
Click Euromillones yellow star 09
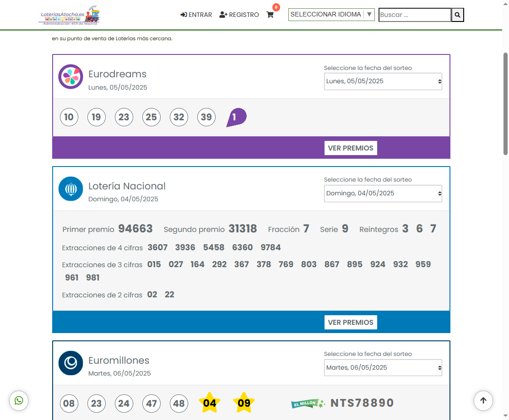coord(244,403)
